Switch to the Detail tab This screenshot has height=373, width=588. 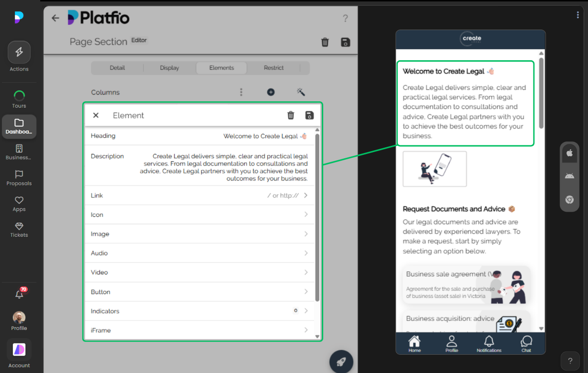pyautogui.click(x=117, y=68)
